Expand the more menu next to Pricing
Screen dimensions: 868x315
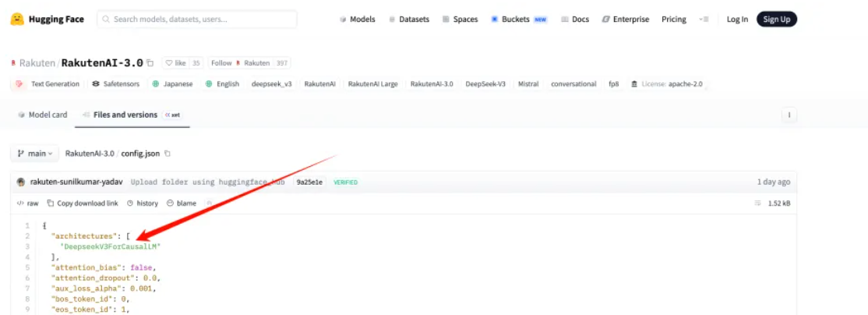click(x=704, y=19)
